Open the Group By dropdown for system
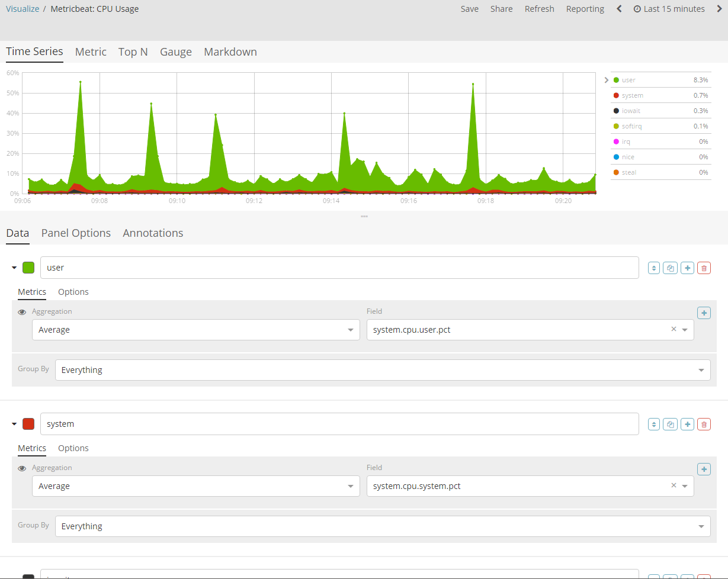728x579 pixels. point(382,526)
